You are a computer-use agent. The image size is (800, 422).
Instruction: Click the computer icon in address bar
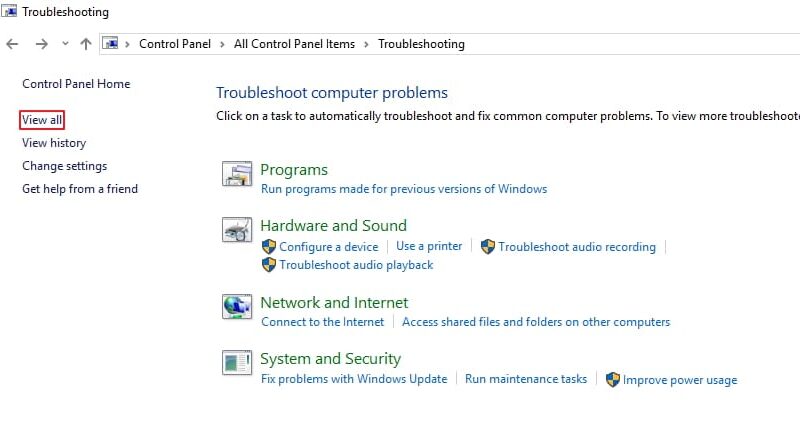coord(111,43)
